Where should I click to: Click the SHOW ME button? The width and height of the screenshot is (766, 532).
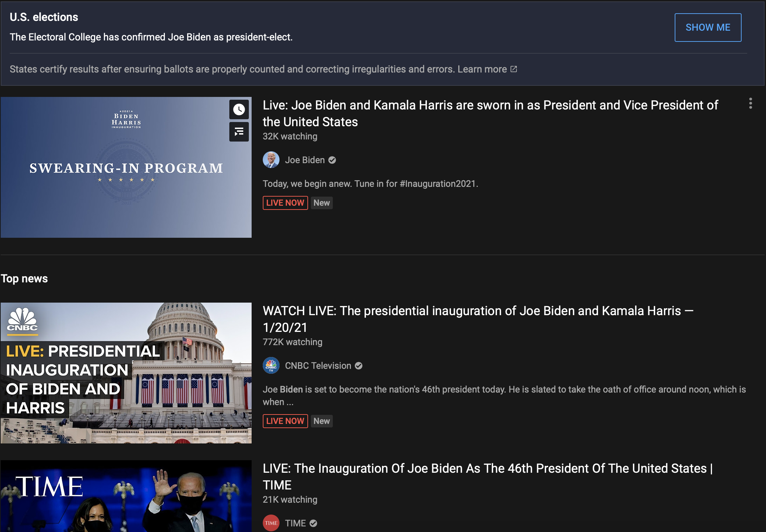[708, 28]
